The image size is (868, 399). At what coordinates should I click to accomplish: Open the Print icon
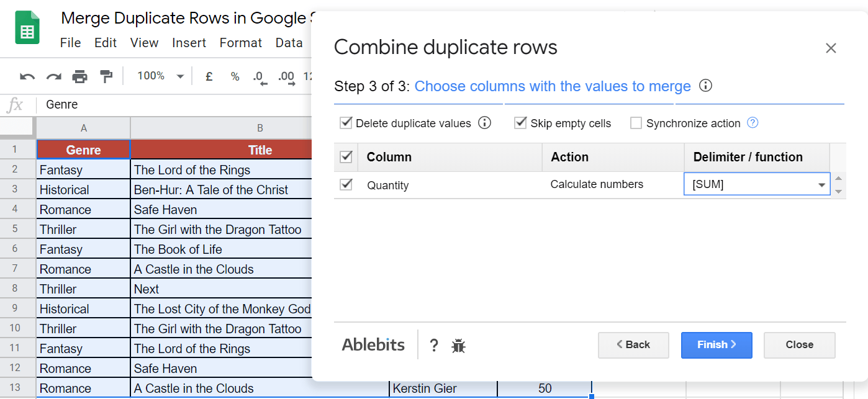click(79, 76)
